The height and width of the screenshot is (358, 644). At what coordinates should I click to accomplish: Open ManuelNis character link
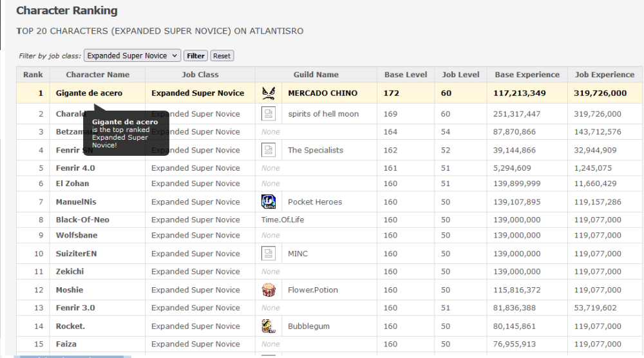pyautogui.click(x=75, y=202)
